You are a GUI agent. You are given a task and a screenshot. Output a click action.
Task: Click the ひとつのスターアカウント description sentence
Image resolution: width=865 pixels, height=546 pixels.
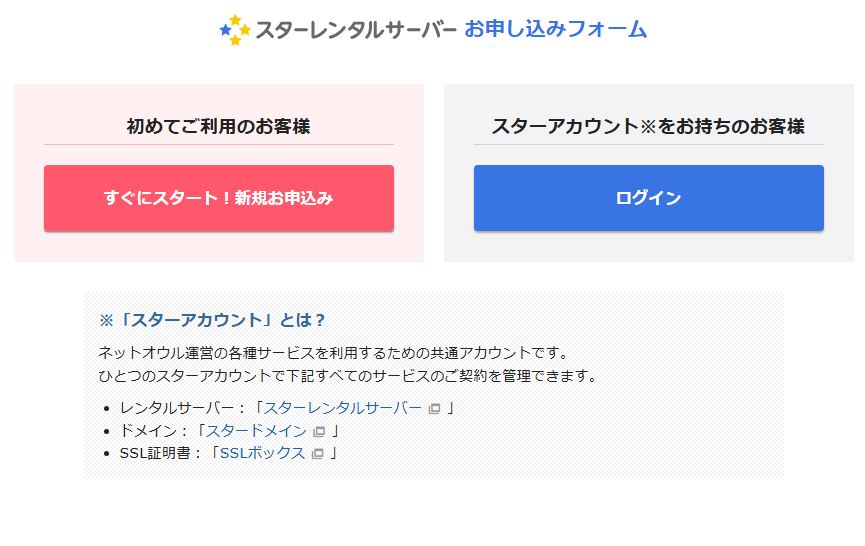coord(347,376)
